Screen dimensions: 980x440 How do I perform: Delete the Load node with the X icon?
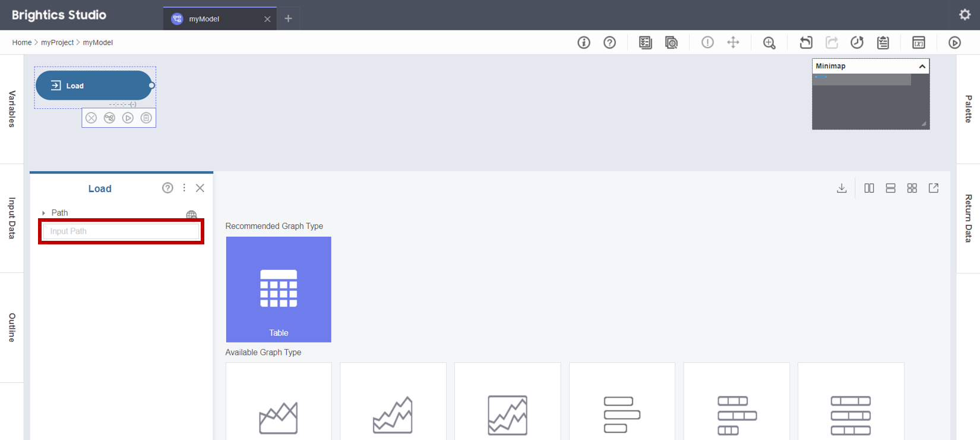pyautogui.click(x=91, y=118)
